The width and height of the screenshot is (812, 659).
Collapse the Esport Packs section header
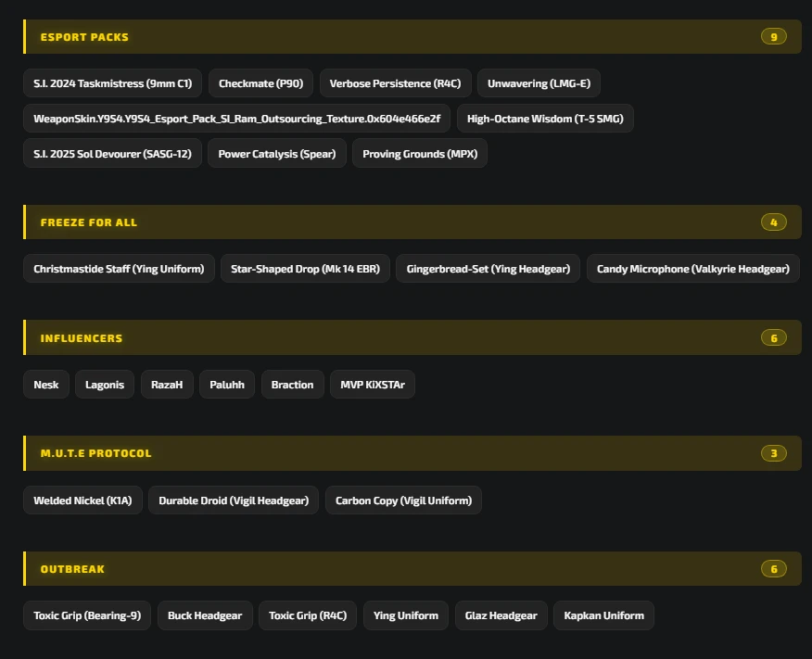(x=412, y=37)
